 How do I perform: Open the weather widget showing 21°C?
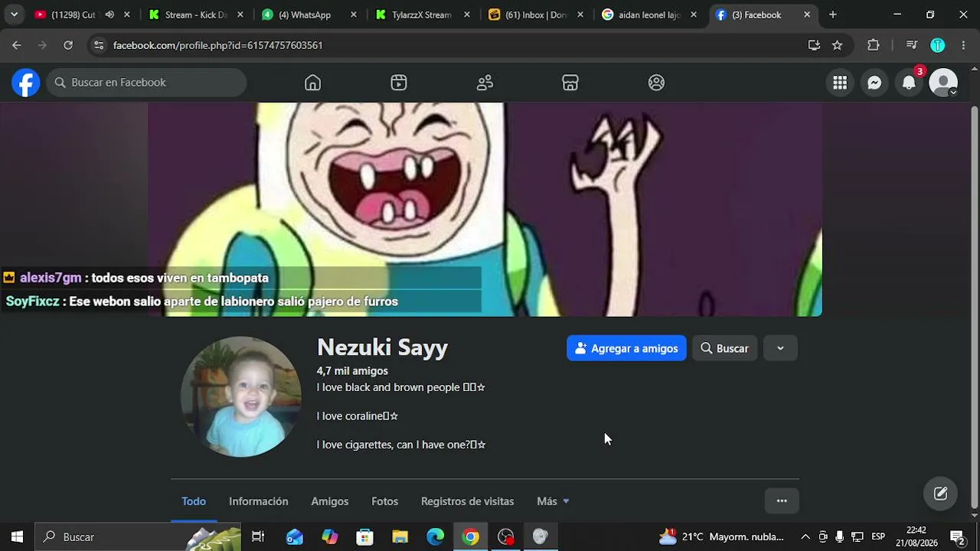point(722,536)
